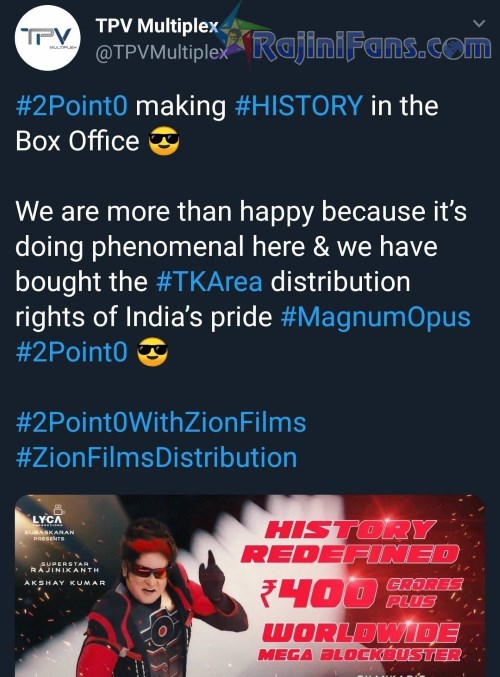Click the 'History Redefined' poster headline
Viewport: 500px width, 677px height.
(x=350, y=542)
